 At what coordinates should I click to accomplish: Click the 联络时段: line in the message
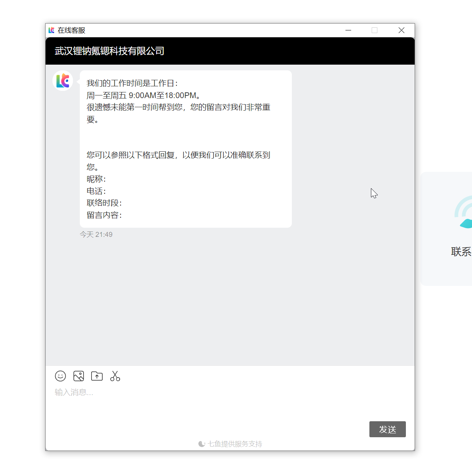pyautogui.click(x=105, y=203)
